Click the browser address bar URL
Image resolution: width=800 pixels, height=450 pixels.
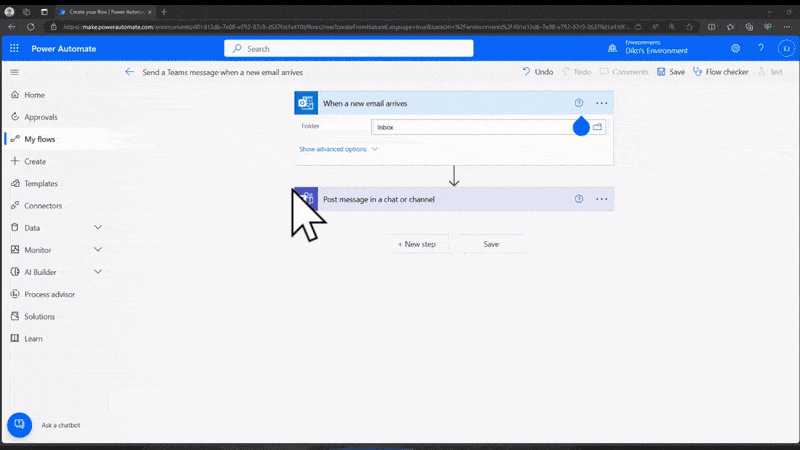click(347, 27)
